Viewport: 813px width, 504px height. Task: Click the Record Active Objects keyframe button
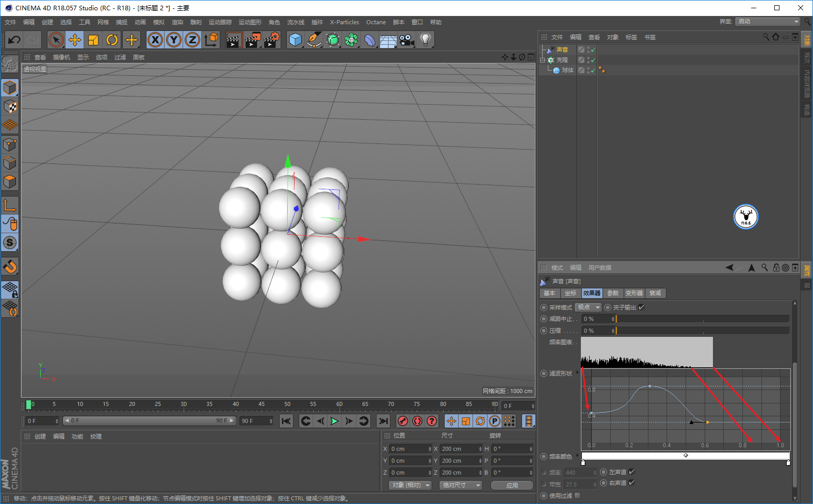point(403,421)
